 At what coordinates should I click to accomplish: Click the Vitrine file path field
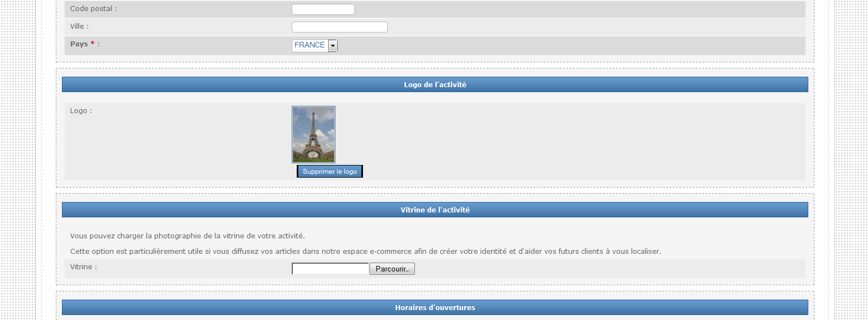[x=330, y=269]
